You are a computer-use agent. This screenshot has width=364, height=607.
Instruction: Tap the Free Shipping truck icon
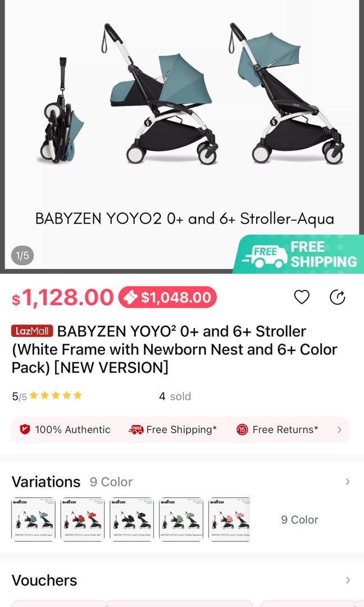tap(136, 429)
